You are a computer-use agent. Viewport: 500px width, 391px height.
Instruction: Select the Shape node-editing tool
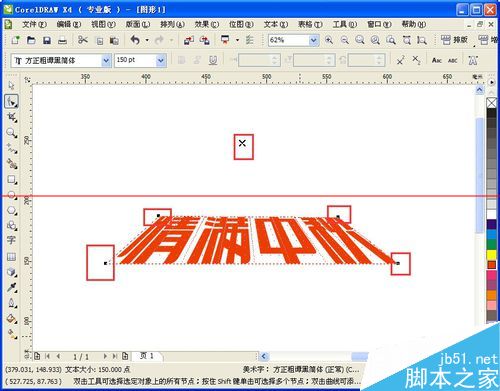[x=11, y=101]
